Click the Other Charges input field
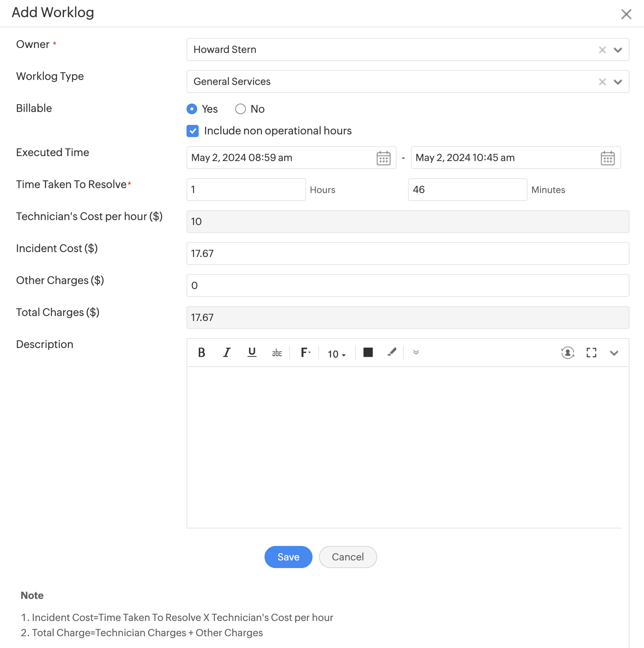Viewport: 644px width, 648px height. coord(407,286)
